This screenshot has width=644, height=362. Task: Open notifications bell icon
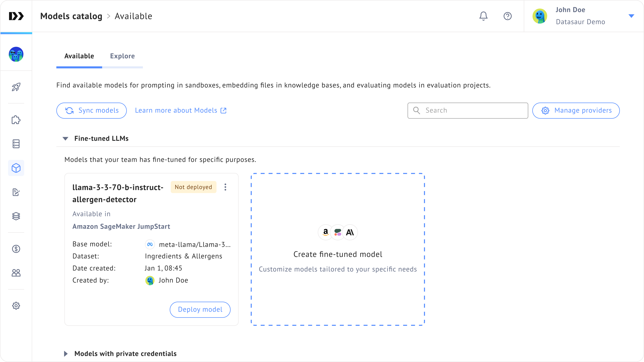tap(483, 16)
